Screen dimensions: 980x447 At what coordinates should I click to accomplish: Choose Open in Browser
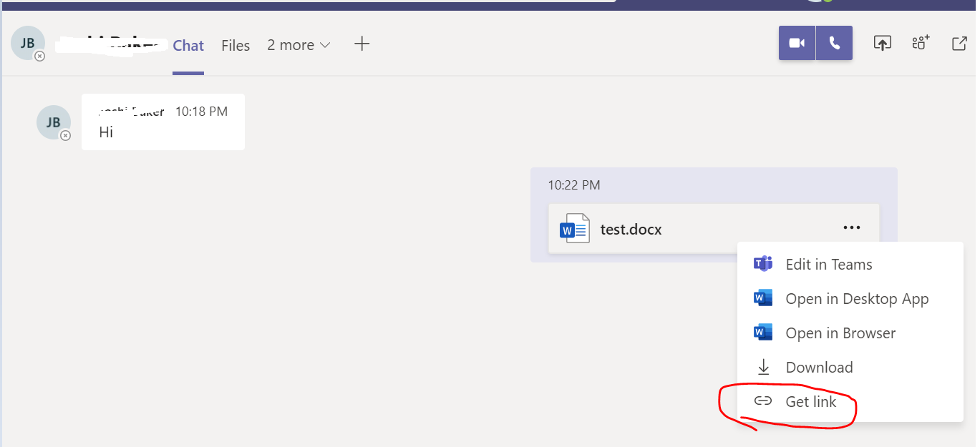pyautogui.click(x=840, y=333)
